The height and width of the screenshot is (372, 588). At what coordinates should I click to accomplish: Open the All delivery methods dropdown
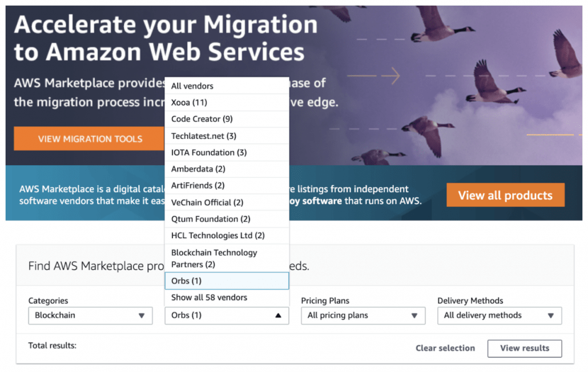coord(500,315)
